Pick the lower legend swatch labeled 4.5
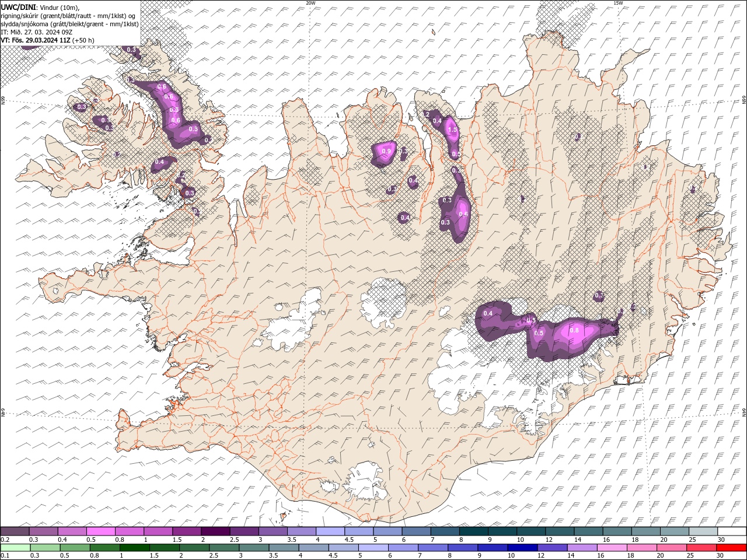This screenshot has height=560, width=747. (x=343, y=548)
